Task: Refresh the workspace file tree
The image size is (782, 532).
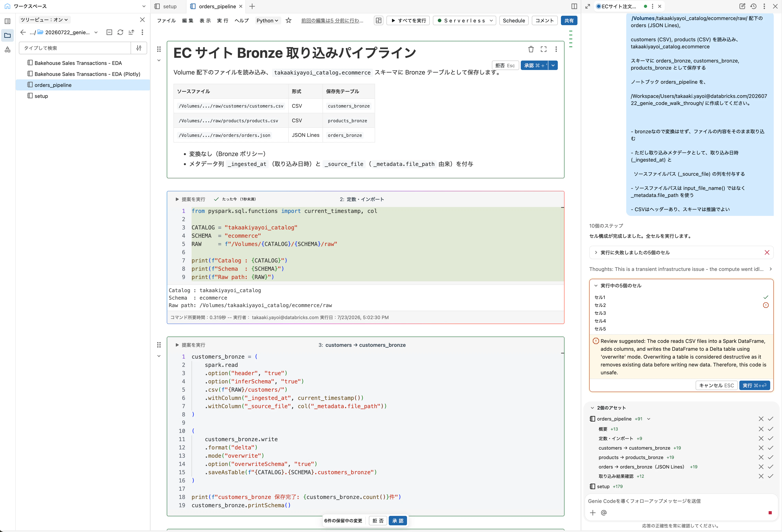Action: click(120, 32)
